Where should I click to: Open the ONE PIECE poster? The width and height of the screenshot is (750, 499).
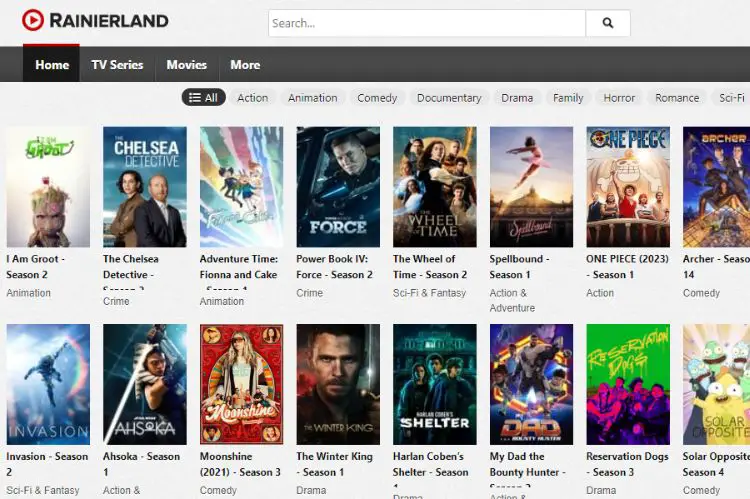click(628, 187)
